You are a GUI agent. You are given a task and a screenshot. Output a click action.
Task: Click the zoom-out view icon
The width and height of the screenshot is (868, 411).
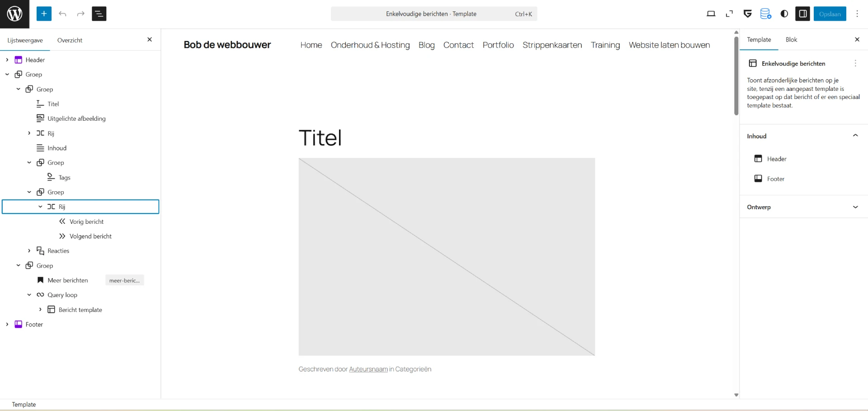pyautogui.click(x=729, y=14)
